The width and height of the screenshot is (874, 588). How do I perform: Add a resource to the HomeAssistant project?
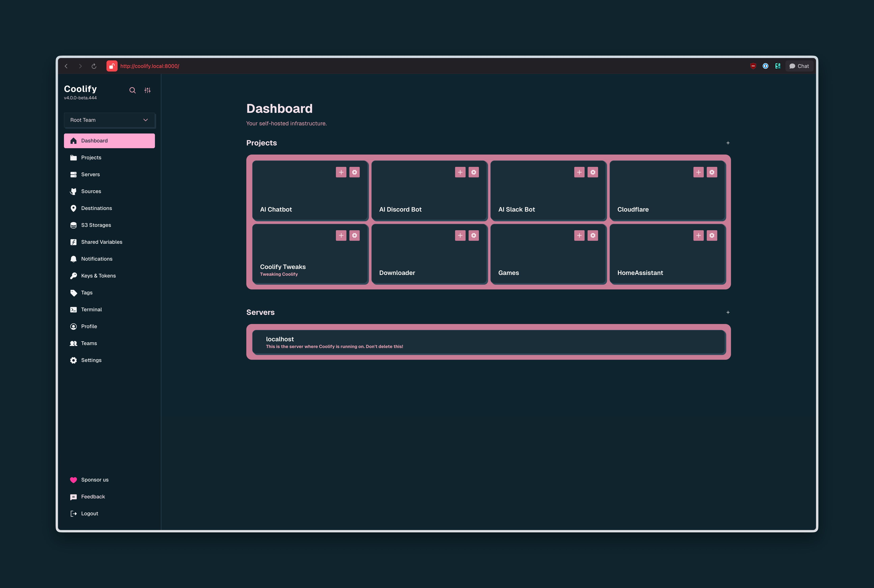click(x=698, y=236)
